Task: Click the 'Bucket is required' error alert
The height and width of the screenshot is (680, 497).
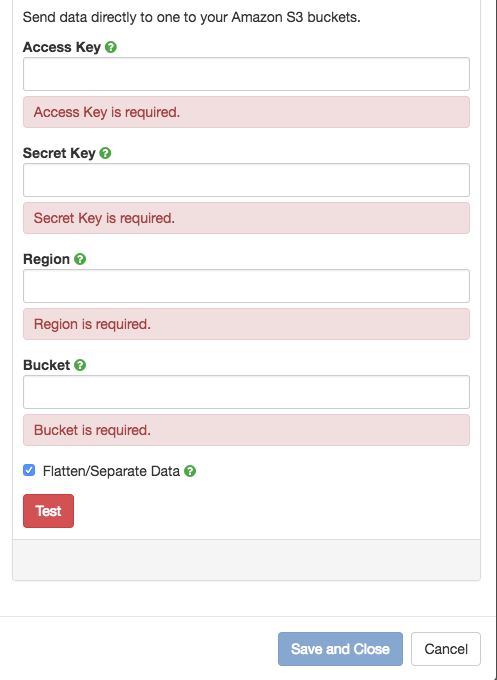Action: point(246,430)
